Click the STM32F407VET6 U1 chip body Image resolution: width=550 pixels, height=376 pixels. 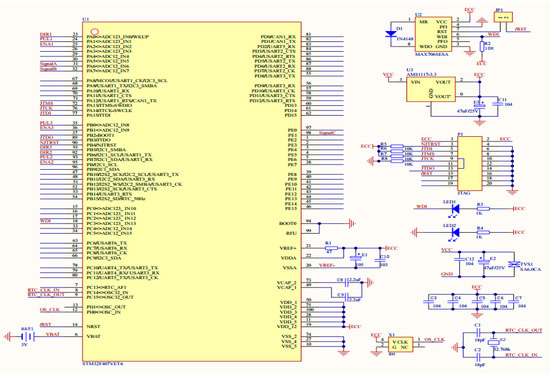pyautogui.click(x=192, y=192)
